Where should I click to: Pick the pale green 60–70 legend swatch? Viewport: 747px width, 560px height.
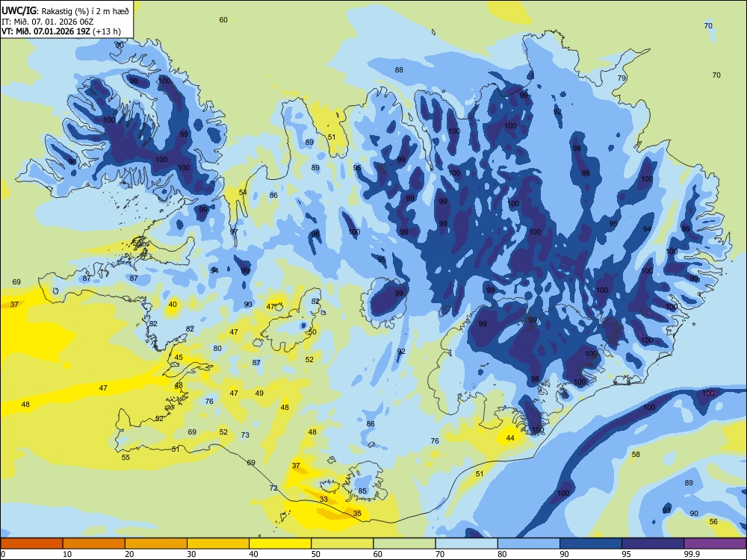coord(404,544)
